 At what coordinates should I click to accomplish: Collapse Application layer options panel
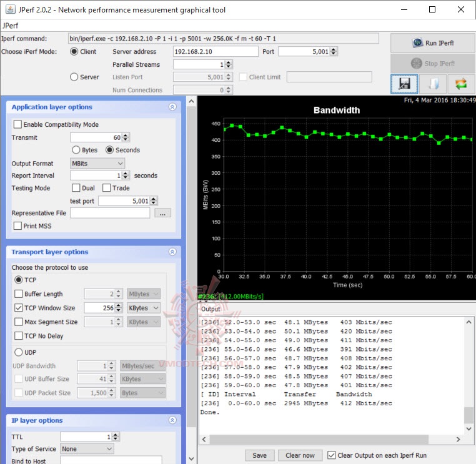[x=172, y=107]
